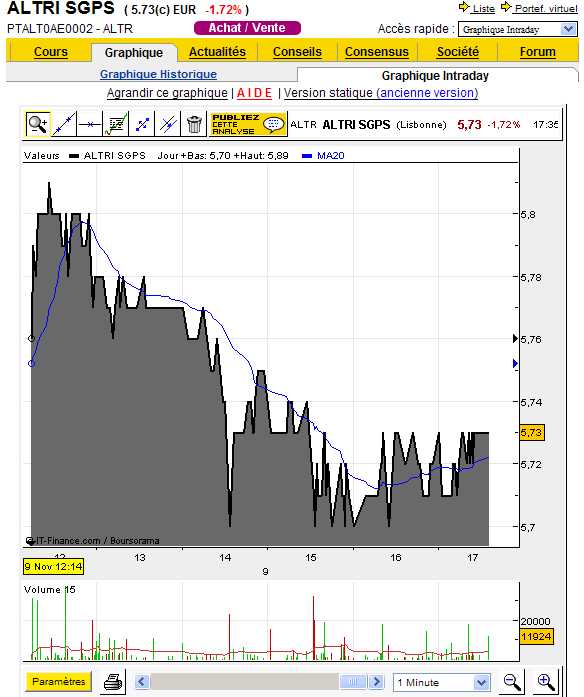The height and width of the screenshot is (697, 584).
Task: Click the arrow icon beside Portef. virtuel
Action: [x=506, y=8]
